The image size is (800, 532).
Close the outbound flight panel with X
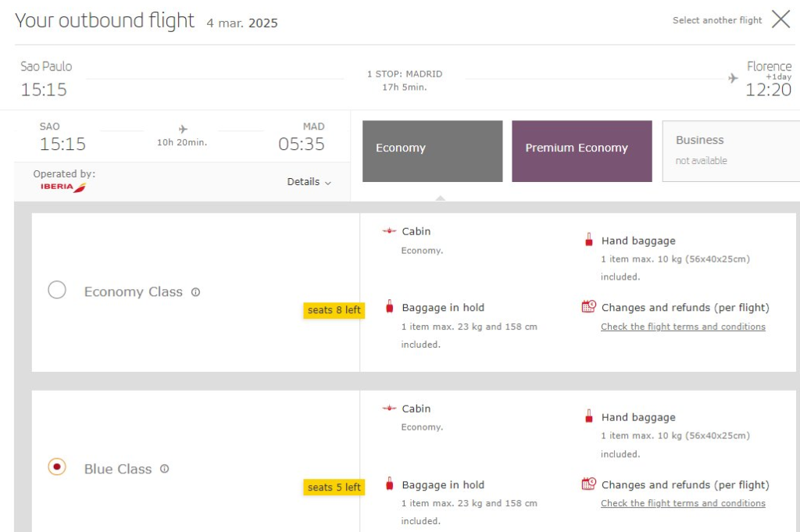[x=780, y=20]
